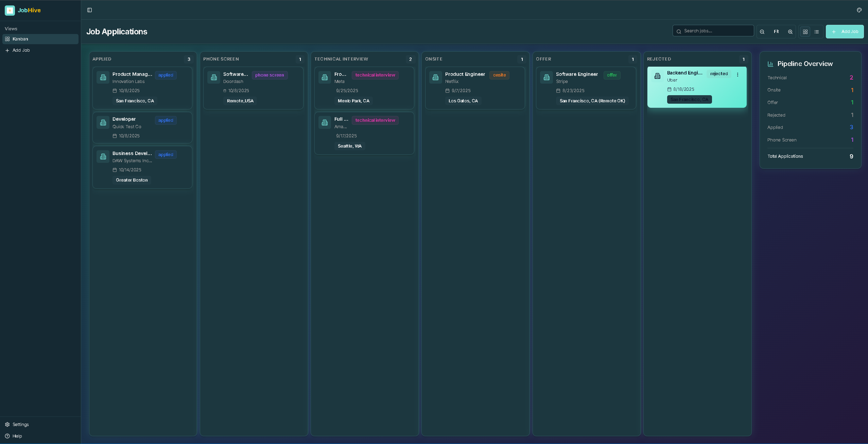Image resolution: width=868 pixels, height=444 pixels.
Task: Zoom out using the minus magnifier icon
Action: point(763,31)
